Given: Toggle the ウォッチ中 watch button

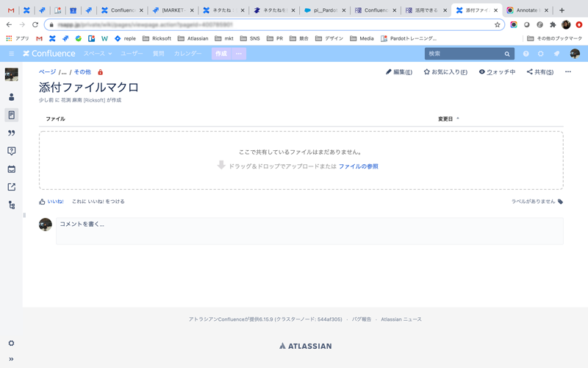Looking at the screenshot, I should click(x=497, y=72).
